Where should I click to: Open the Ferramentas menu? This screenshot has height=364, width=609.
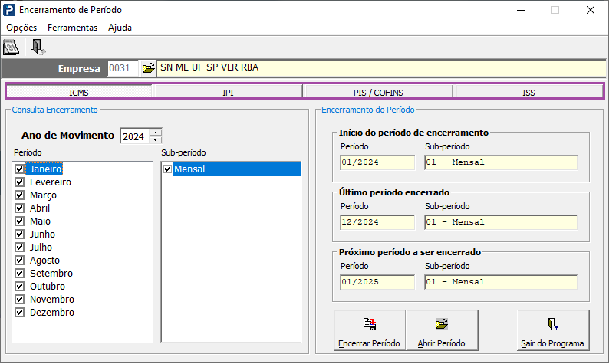pos(73,28)
